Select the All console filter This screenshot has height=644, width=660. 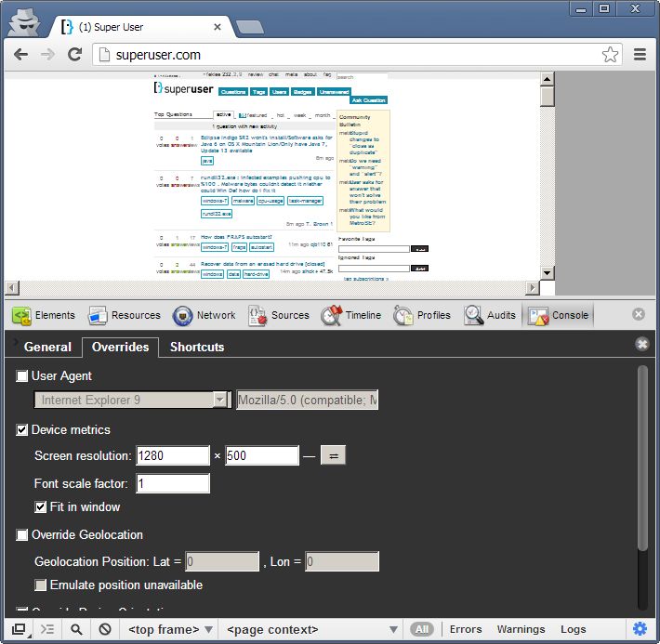421,629
